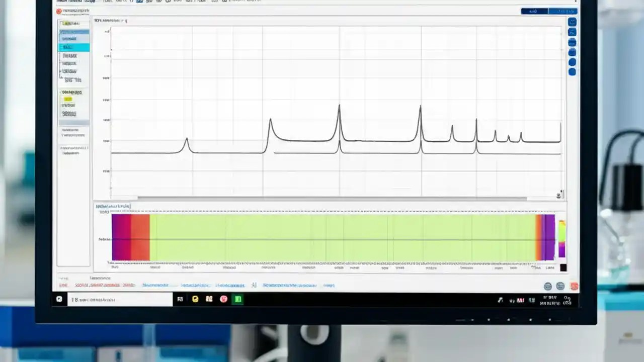The image size is (644, 362).
Task: Click the bottom-most blue toolbar icon beside the plot
Action: pos(572,71)
